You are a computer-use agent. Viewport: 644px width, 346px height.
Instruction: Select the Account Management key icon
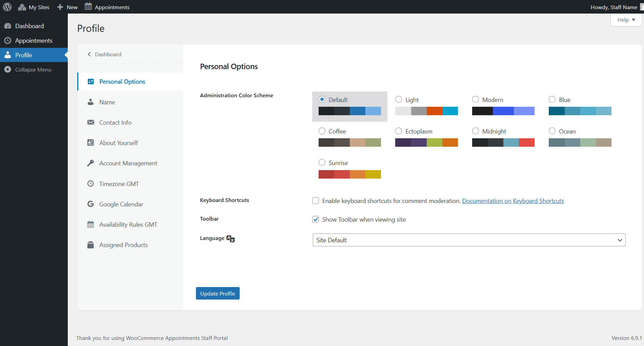(90, 163)
